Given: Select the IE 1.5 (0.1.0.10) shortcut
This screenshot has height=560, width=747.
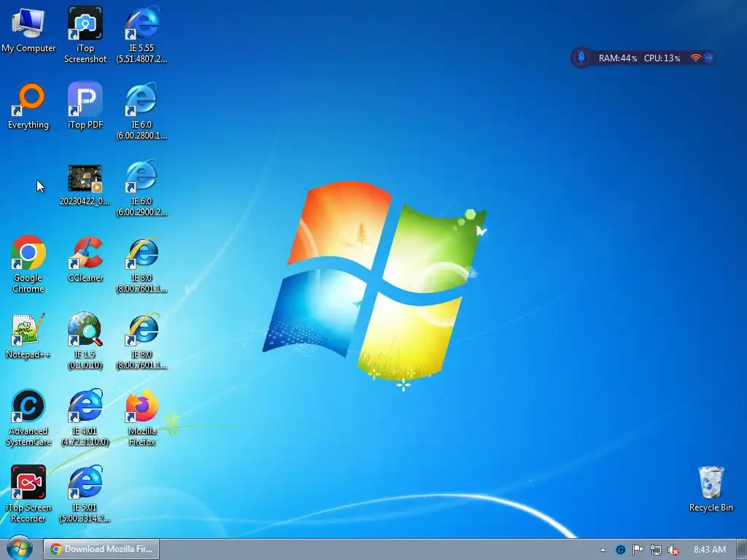Looking at the screenshot, I should (x=85, y=341).
